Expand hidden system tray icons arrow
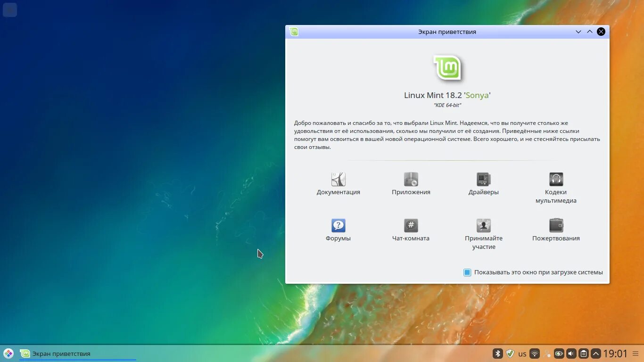 coord(596,354)
